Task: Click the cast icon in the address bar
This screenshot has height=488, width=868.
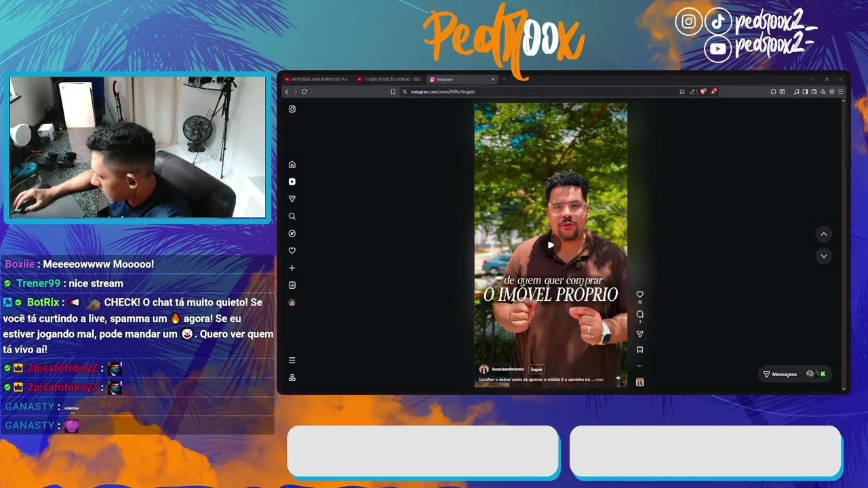Action: pyautogui.click(x=682, y=91)
